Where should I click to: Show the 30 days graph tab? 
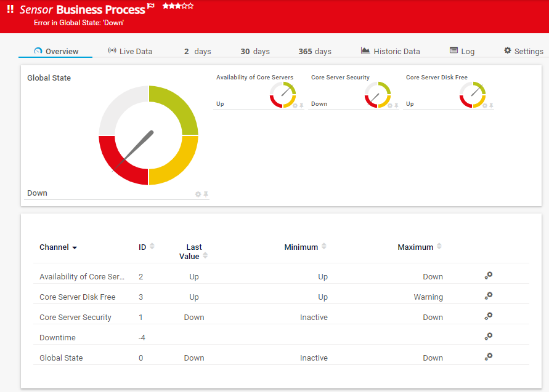point(255,52)
